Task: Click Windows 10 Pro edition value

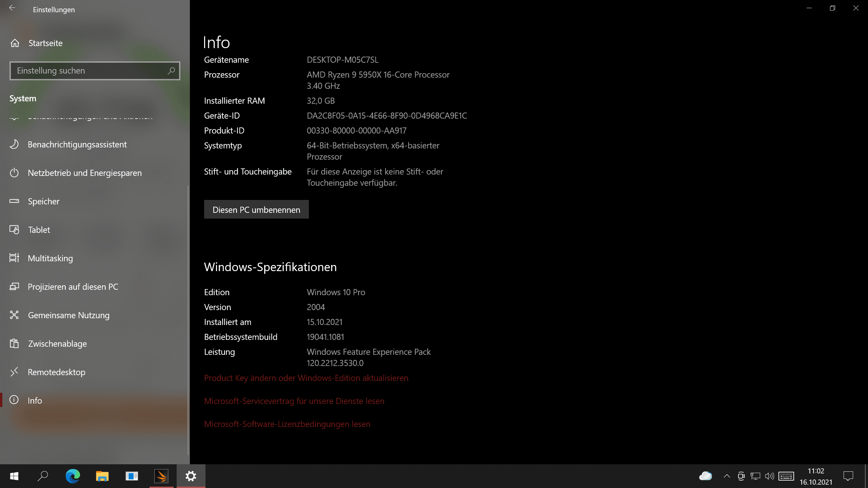Action: [x=336, y=292]
